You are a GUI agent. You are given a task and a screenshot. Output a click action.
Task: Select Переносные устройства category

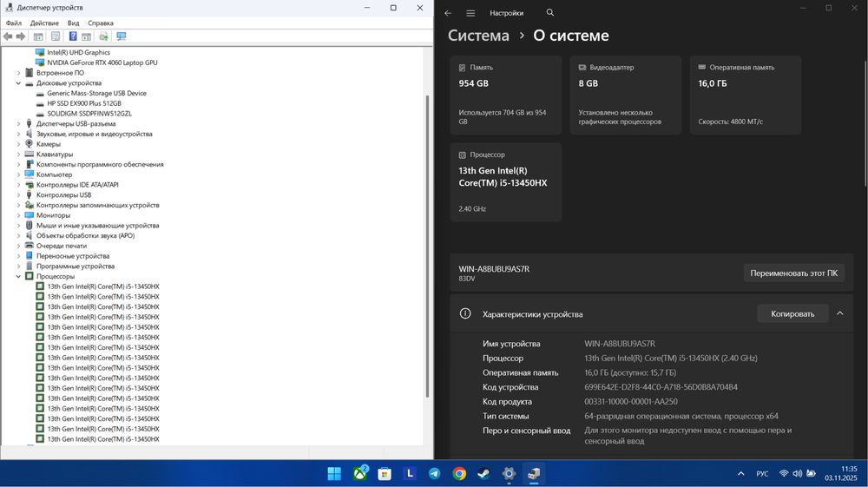pyautogui.click(x=73, y=256)
